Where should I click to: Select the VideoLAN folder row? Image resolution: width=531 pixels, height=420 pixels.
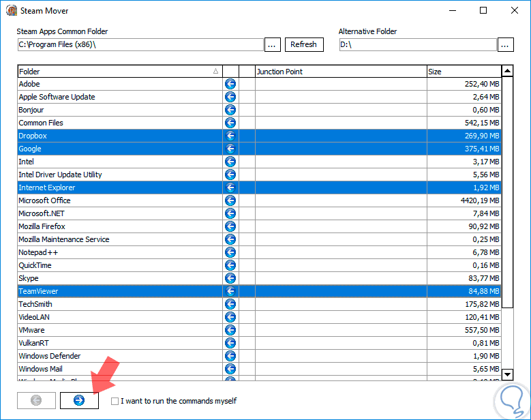[x=260, y=317]
